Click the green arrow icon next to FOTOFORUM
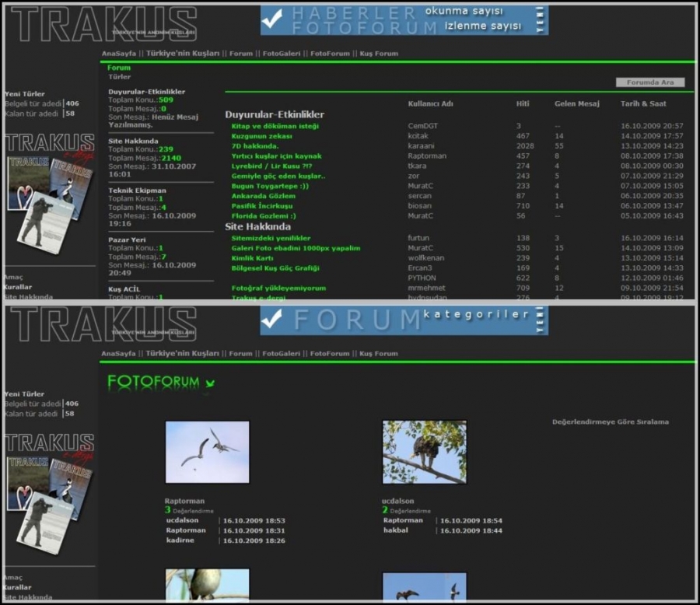This screenshot has width=700, height=605. [208, 383]
